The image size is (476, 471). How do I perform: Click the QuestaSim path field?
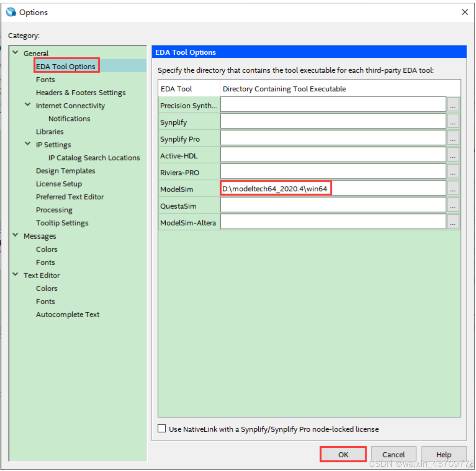click(333, 205)
